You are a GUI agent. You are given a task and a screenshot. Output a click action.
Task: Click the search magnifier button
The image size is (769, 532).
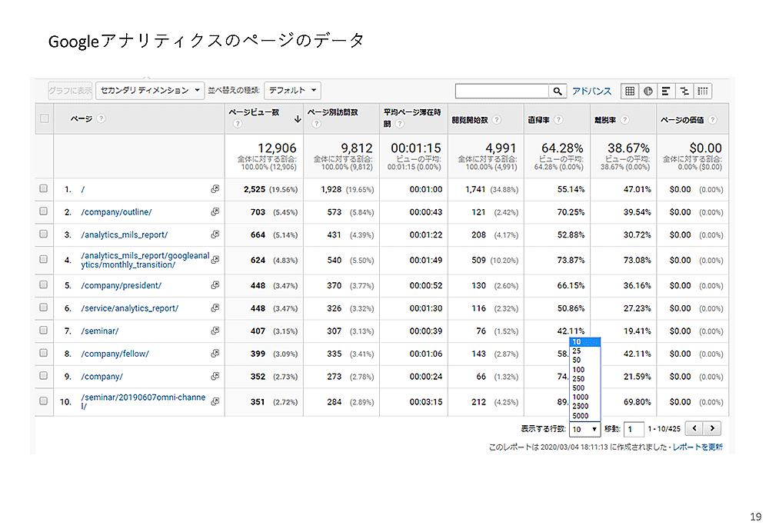click(x=558, y=91)
